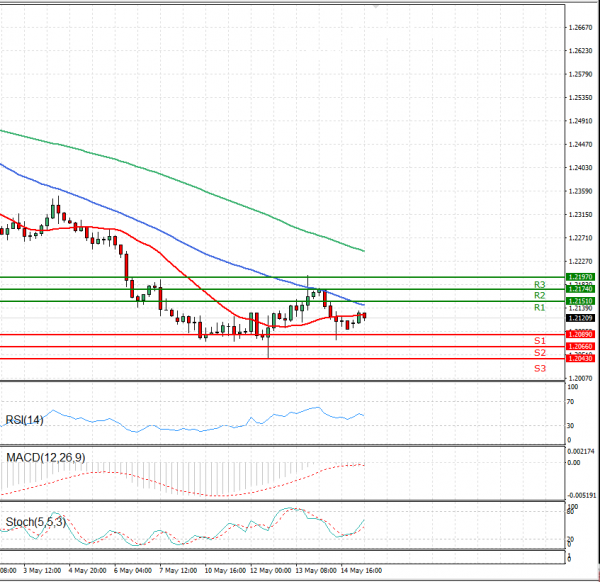Click the red 1.20430 price tag
Screen dimensions: 600x582
tap(580, 359)
